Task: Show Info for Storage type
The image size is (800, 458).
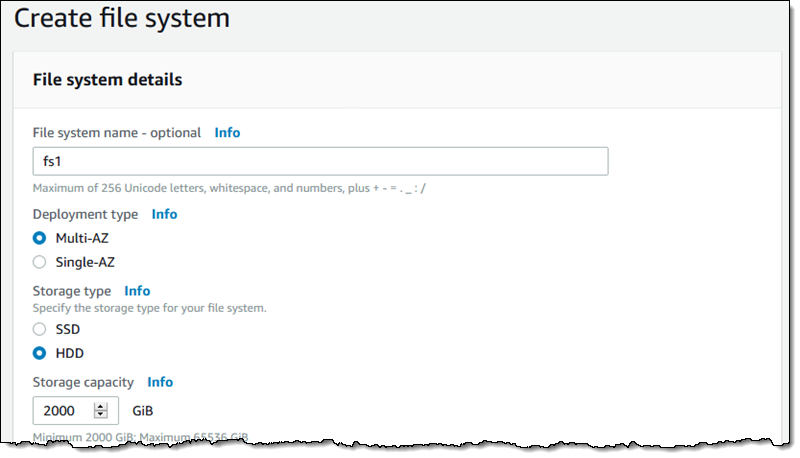Action: tap(137, 291)
